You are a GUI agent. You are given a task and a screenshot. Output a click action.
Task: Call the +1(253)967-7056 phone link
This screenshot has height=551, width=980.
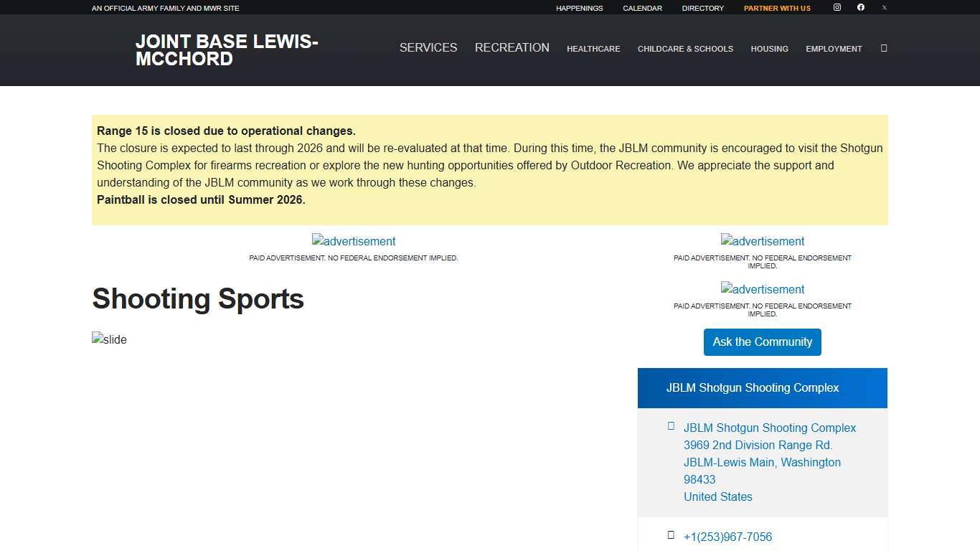(x=727, y=537)
